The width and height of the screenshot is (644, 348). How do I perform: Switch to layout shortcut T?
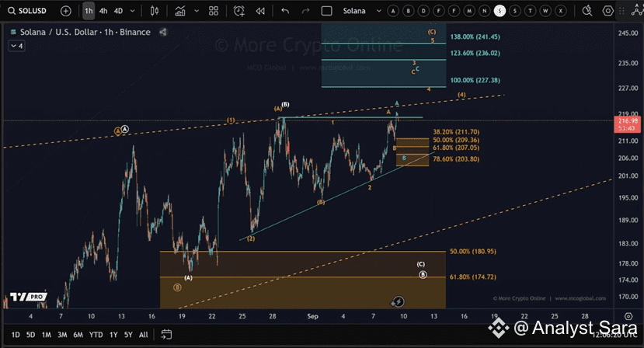tap(530, 11)
